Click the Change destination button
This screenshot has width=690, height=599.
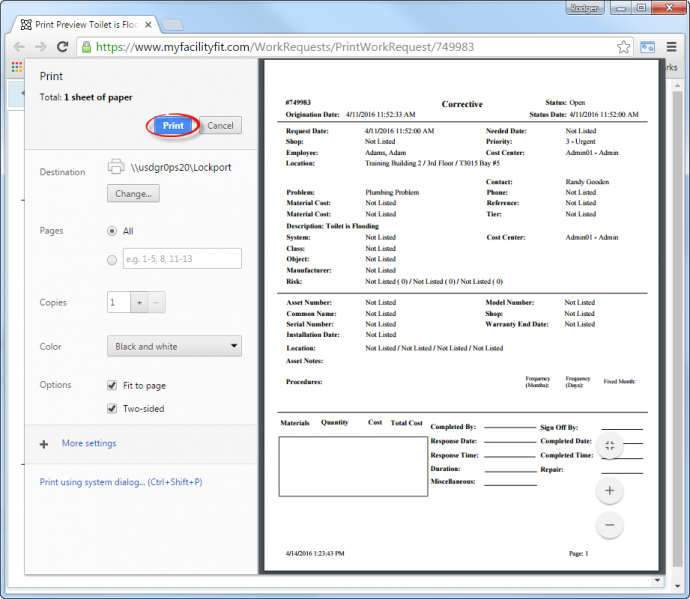(133, 194)
